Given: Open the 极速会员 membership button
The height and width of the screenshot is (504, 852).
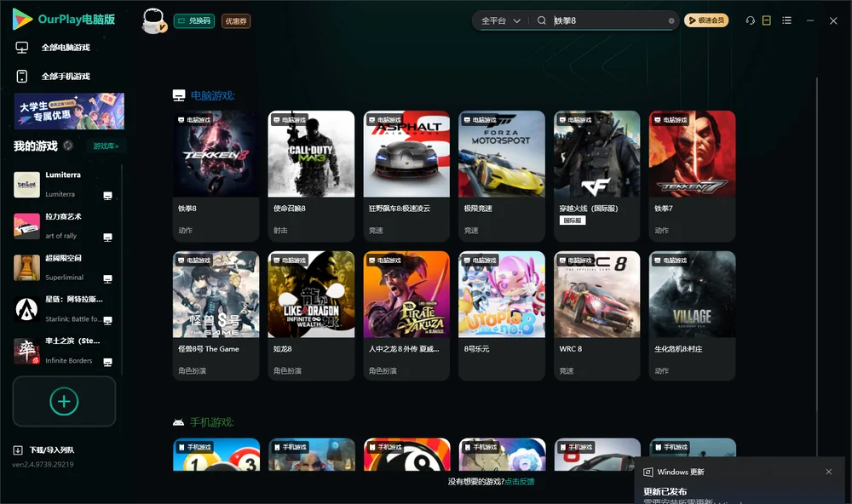Looking at the screenshot, I should (705, 20).
